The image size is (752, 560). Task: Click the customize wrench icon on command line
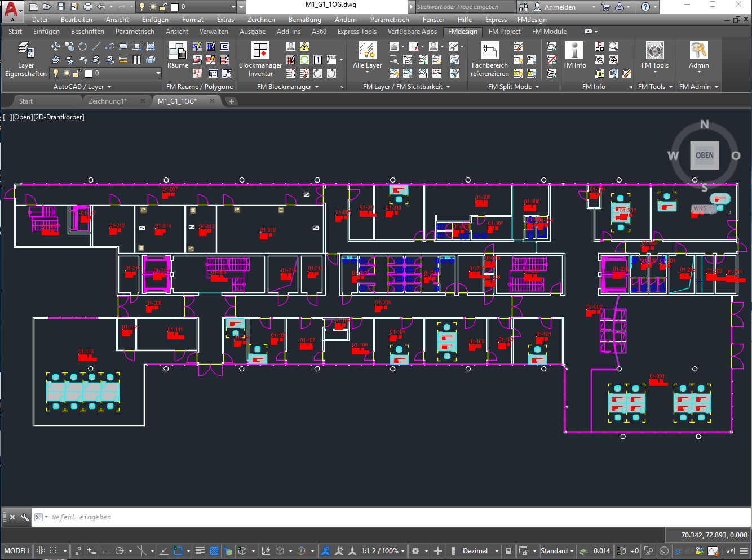[x=25, y=517]
